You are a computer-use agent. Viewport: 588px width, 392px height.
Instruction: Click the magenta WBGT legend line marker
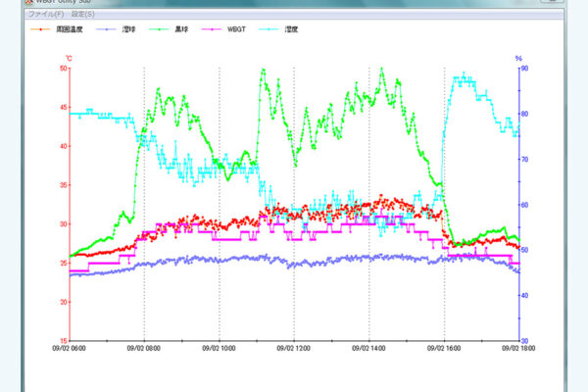point(213,28)
